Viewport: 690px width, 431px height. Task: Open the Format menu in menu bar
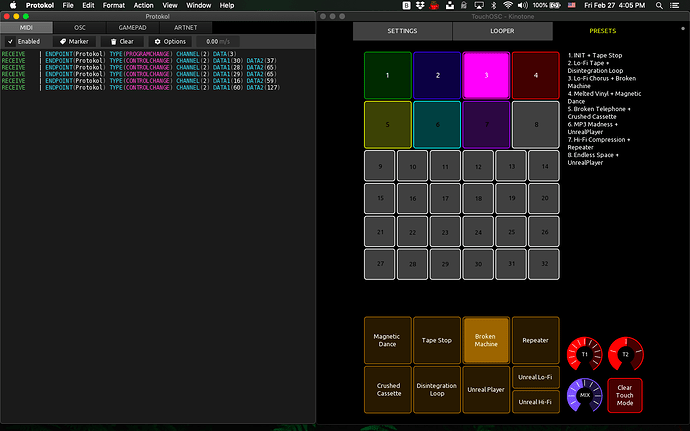tap(114, 6)
